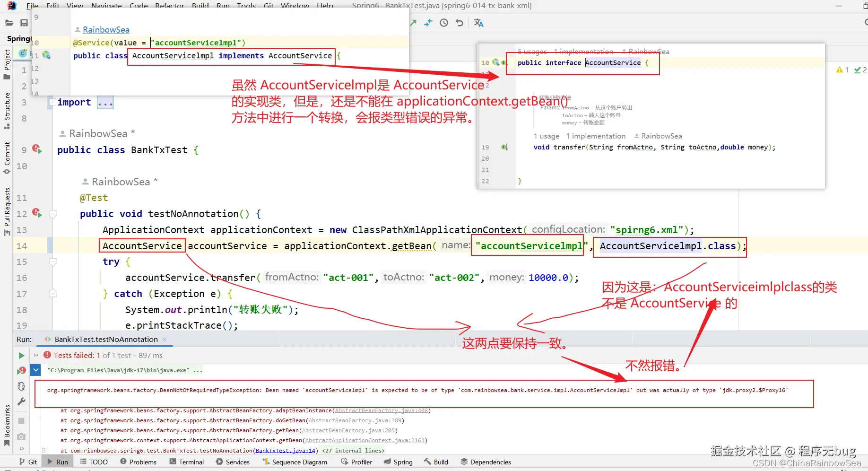Rerun the test with green play icon
868x471 pixels.
tap(21, 355)
